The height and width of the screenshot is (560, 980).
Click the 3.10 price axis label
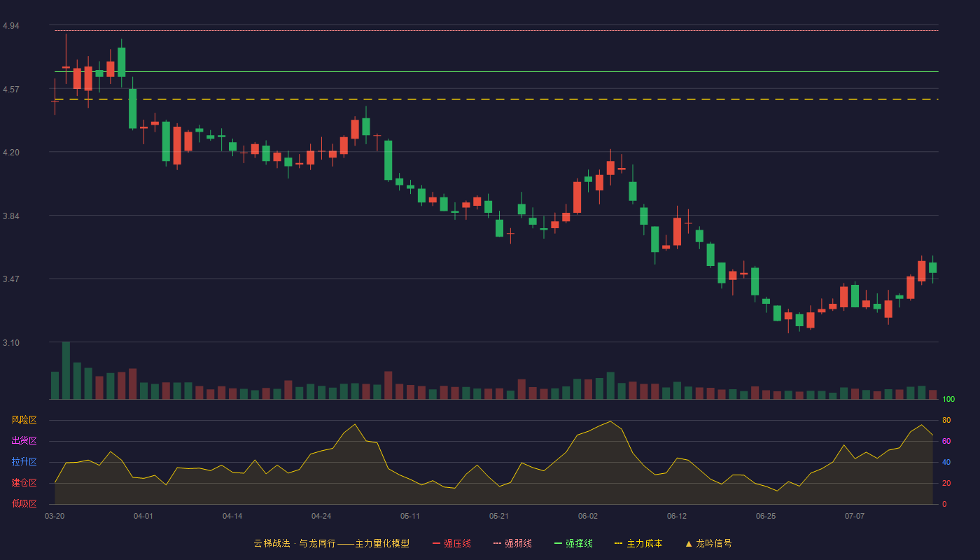pos(11,343)
